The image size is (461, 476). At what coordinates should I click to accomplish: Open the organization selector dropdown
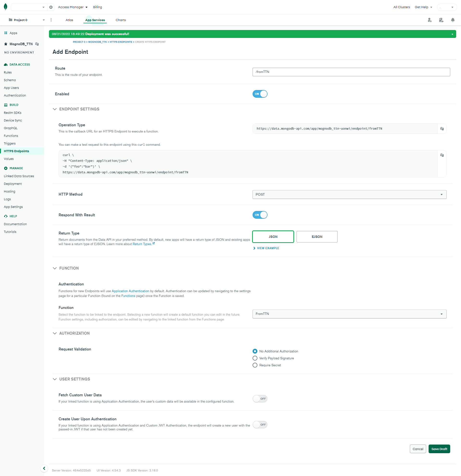29,7
